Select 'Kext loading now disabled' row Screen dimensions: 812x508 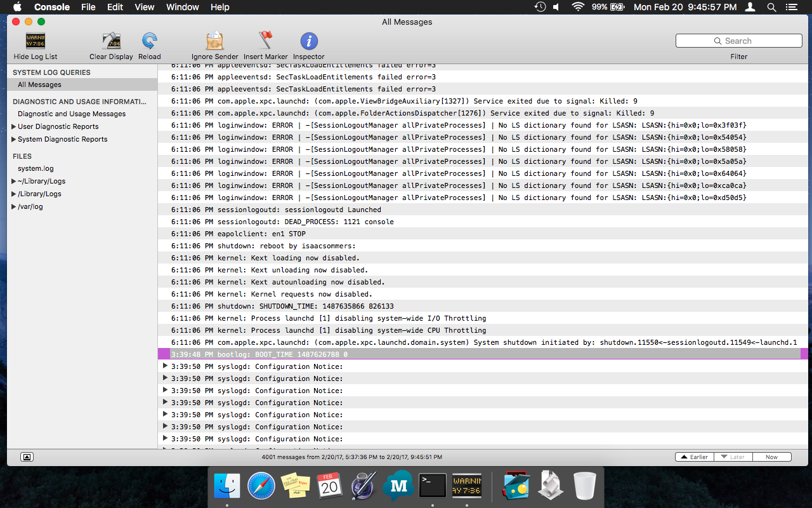click(484, 258)
